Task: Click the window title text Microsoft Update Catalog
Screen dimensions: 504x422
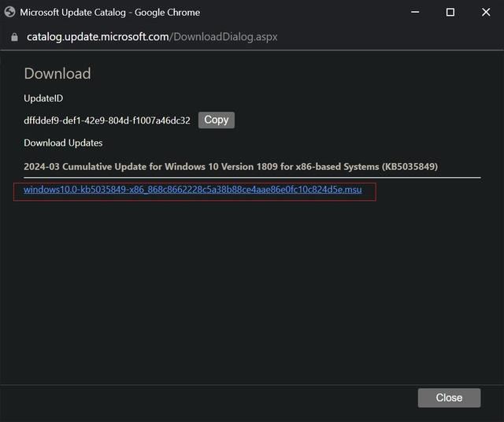Action: point(109,12)
